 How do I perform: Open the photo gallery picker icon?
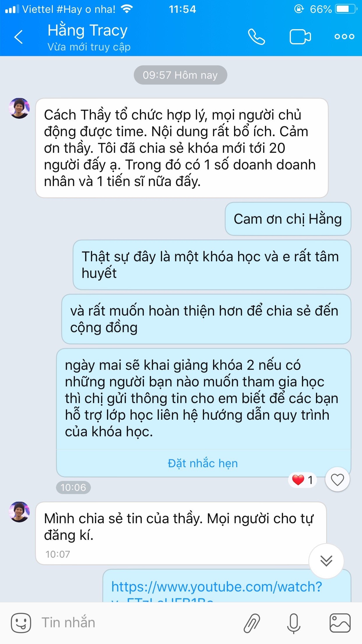[x=340, y=623]
